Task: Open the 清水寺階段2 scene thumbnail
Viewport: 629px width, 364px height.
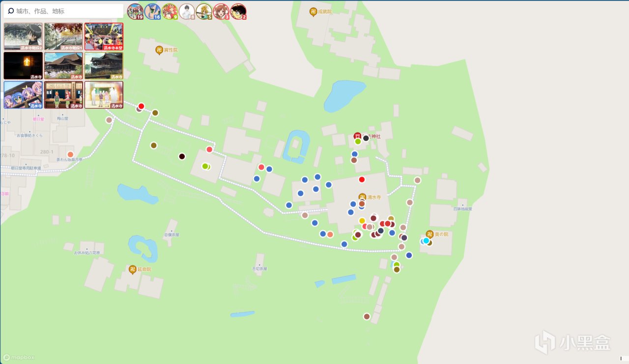Action: pos(23,36)
